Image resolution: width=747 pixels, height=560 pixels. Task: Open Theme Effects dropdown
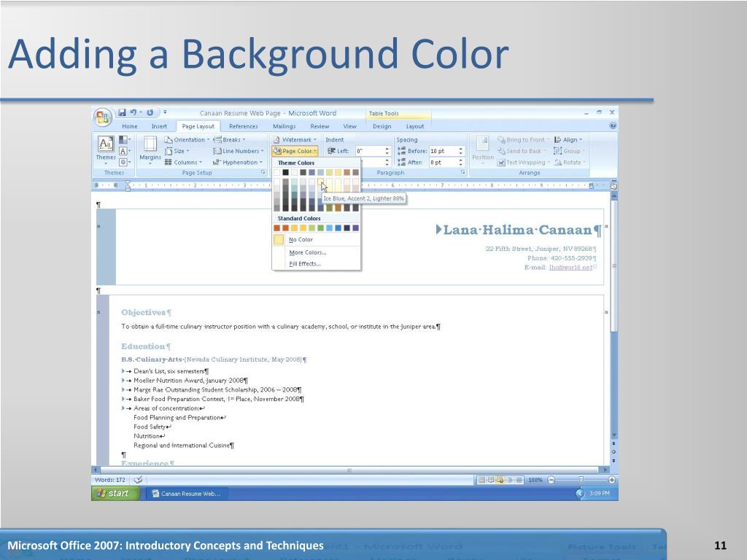(x=124, y=162)
